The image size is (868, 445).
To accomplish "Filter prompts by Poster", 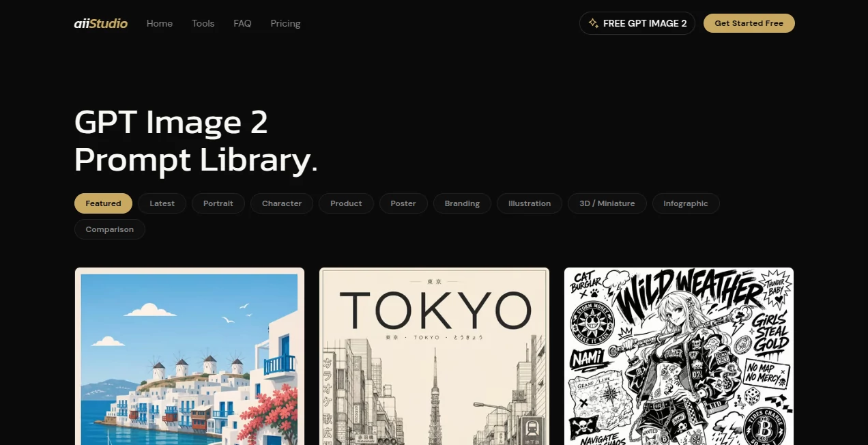I will point(403,203).
